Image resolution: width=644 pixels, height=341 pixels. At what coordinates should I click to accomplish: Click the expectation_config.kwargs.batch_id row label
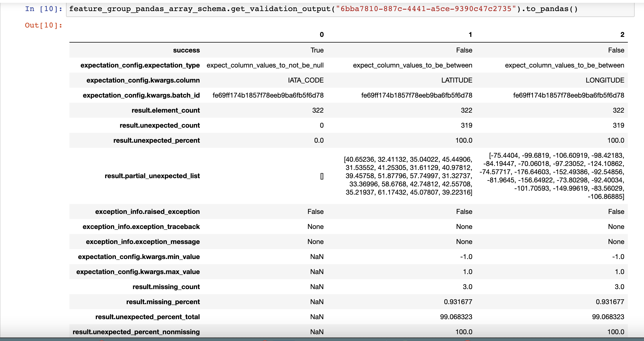[x=141, y=95]
